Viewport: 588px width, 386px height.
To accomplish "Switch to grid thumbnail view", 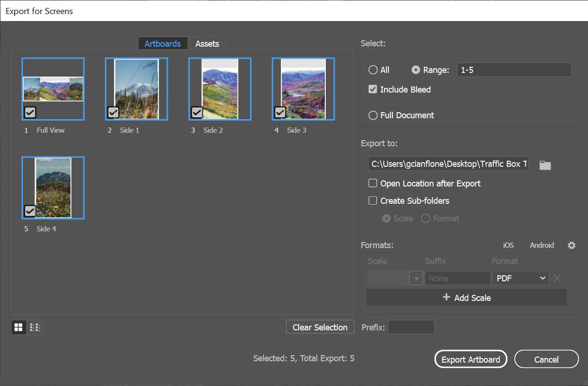I will click(19, 327).
